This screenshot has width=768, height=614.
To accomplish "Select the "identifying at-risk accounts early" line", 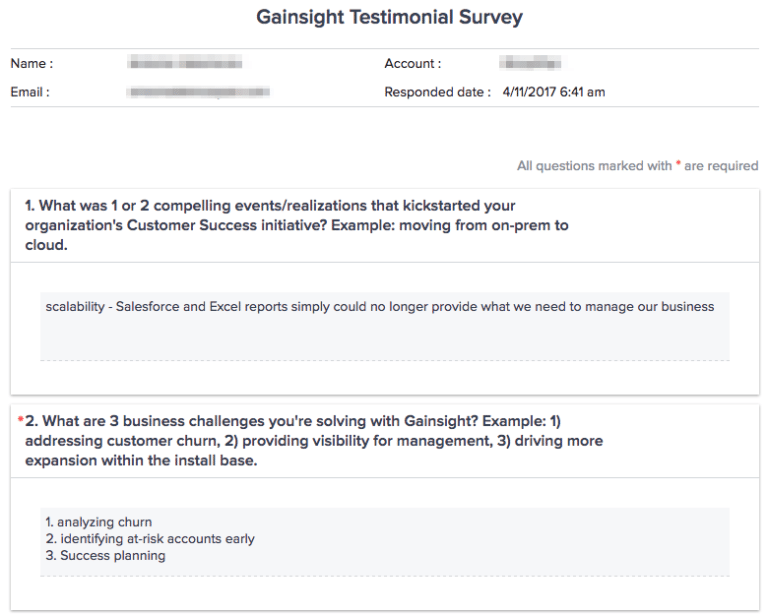I will tap(150, 539).
